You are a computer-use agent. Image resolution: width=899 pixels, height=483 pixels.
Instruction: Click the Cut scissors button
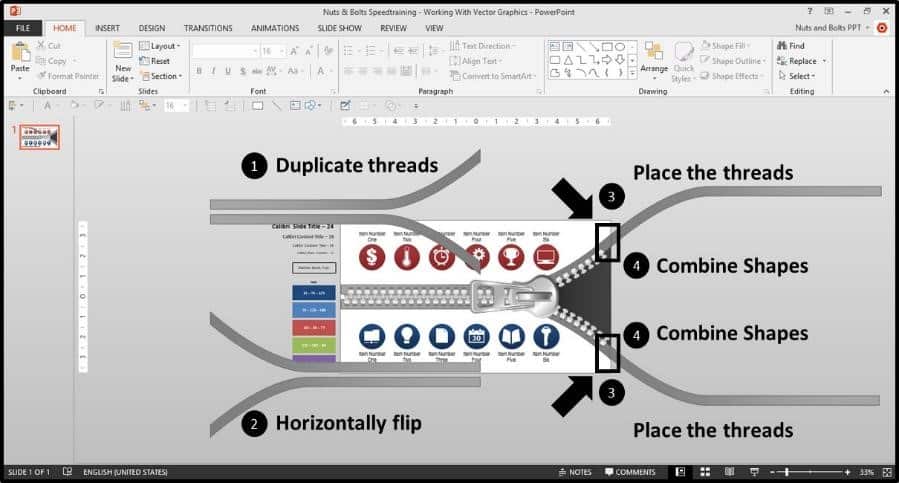[49, 45]
